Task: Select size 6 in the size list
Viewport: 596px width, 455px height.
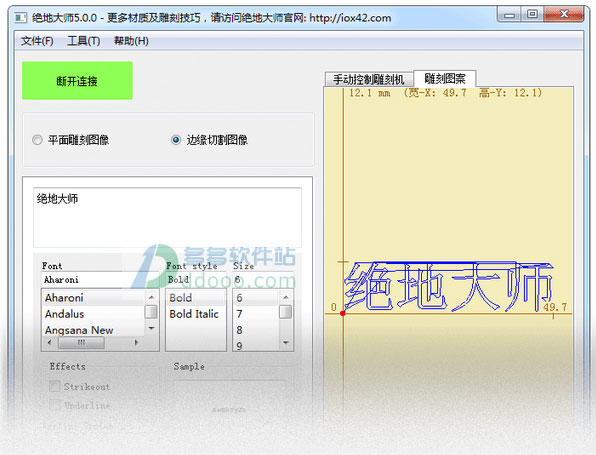Action: tap(256, 298)
